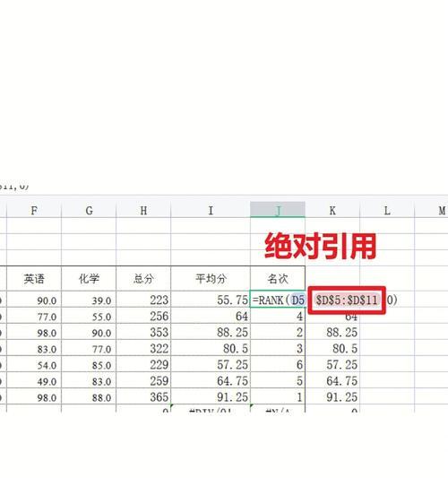Select column G header
The height and width of the screenshot is (478, 448).
point(89,210)
